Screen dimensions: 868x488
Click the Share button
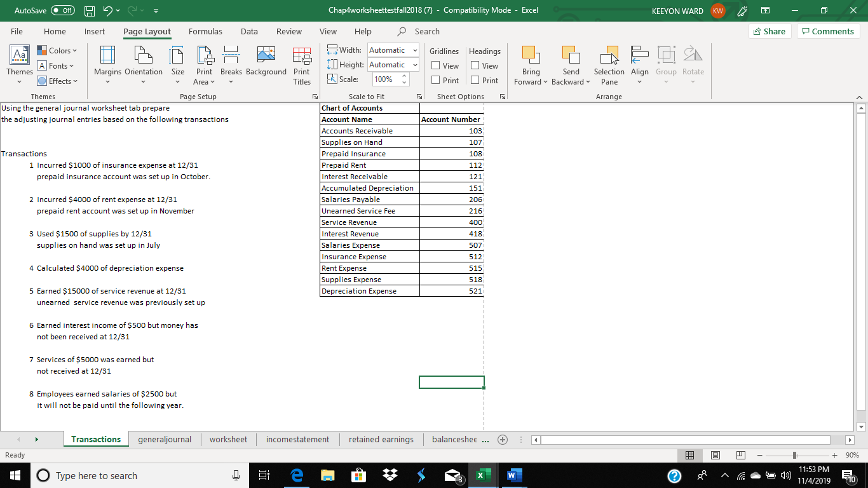768,31
